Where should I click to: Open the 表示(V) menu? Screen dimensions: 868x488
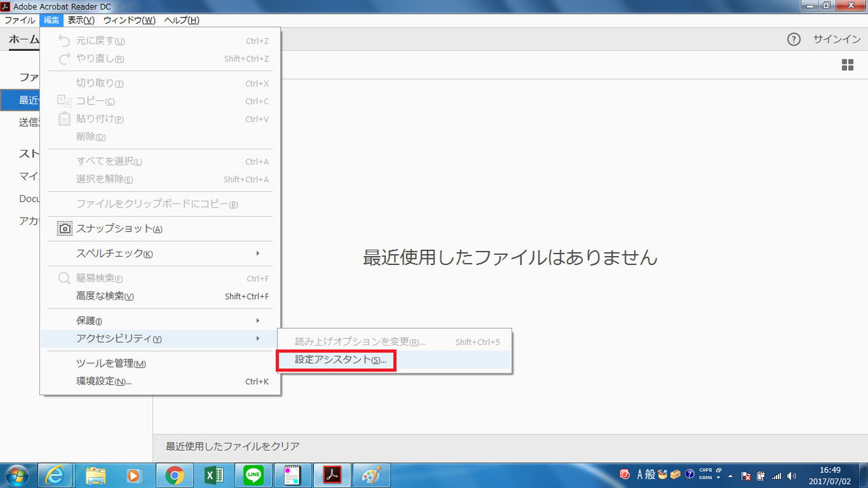(x=81, y=20)
